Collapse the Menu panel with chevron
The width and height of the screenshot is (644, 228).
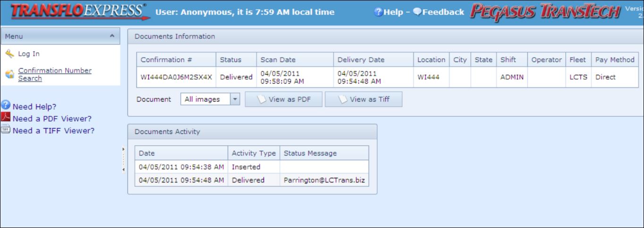[x=112, y=36]
